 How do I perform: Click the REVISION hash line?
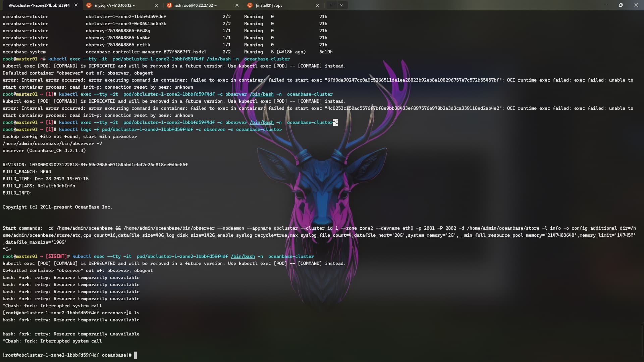[95, 165]
